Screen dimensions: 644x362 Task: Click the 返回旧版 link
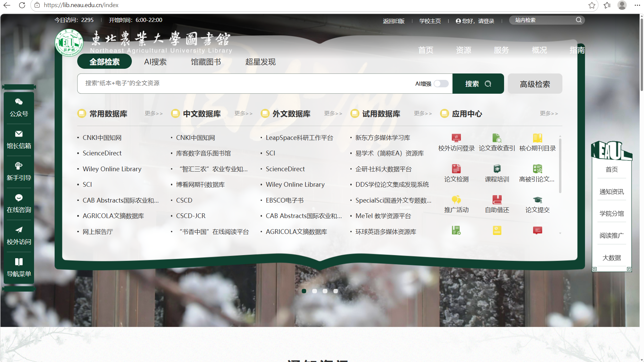click(393, 21)
